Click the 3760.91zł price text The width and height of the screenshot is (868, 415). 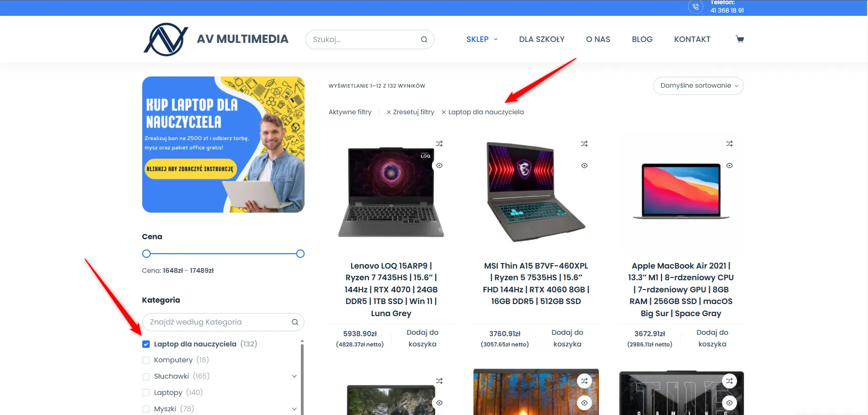click(505, 334)
